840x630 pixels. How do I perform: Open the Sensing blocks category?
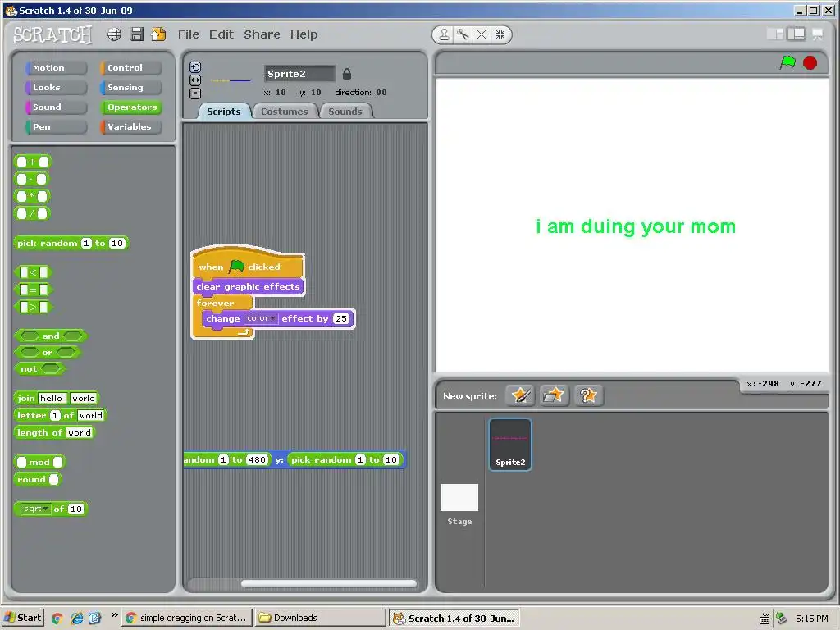coord(130,87)
